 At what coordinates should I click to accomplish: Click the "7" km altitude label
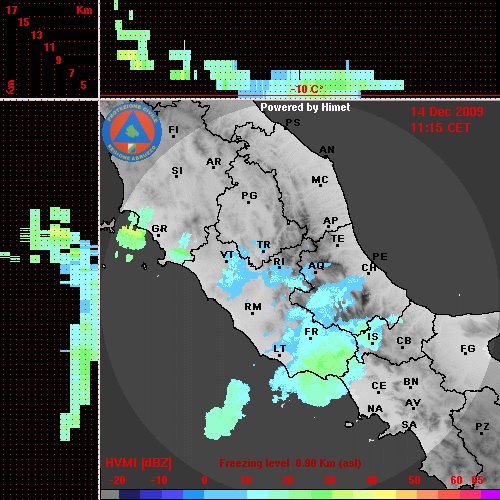coord(71,73)
